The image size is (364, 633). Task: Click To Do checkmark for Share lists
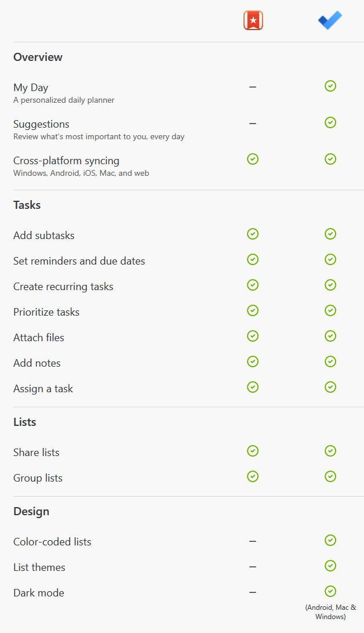point(330,451)
